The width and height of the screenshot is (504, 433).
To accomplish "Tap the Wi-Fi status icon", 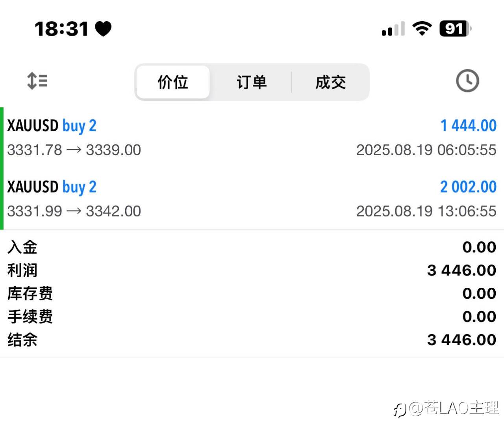I will 422,28.
